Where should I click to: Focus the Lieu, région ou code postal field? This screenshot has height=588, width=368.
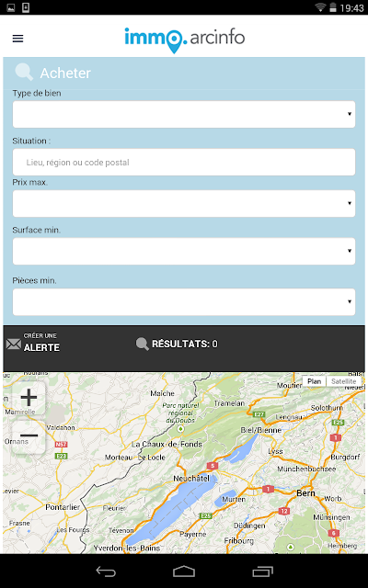(x=184, y=162)
